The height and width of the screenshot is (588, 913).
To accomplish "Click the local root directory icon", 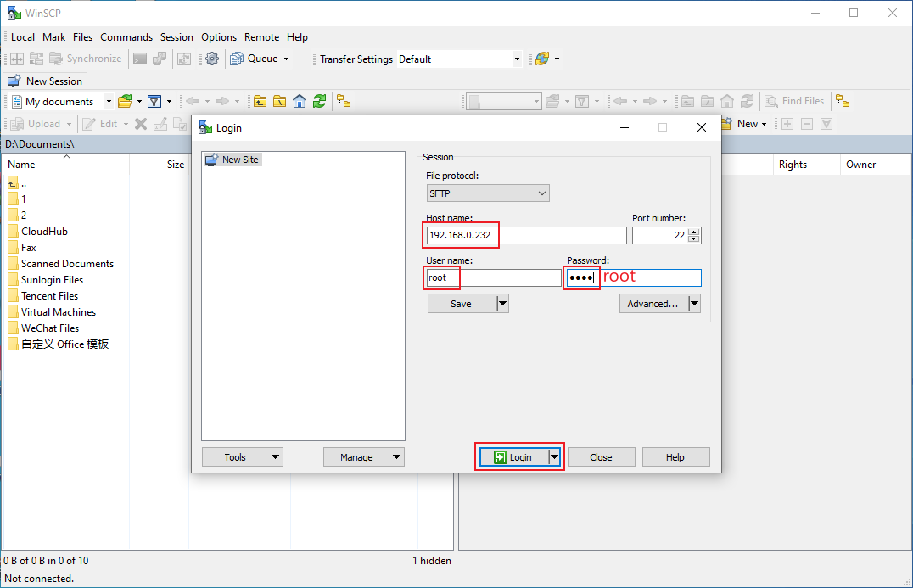I will tap(279, 101).
